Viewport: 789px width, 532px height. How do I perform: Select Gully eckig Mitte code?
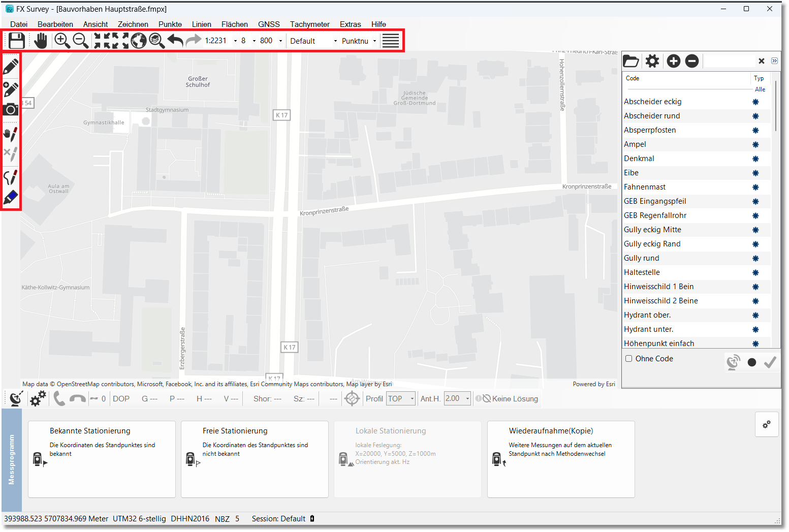(652, 230)
